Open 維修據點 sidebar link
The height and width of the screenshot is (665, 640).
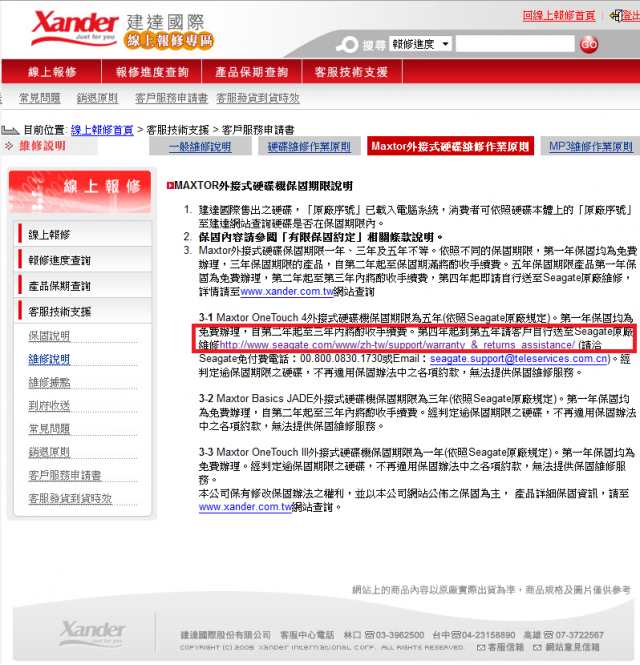[49, 383]
